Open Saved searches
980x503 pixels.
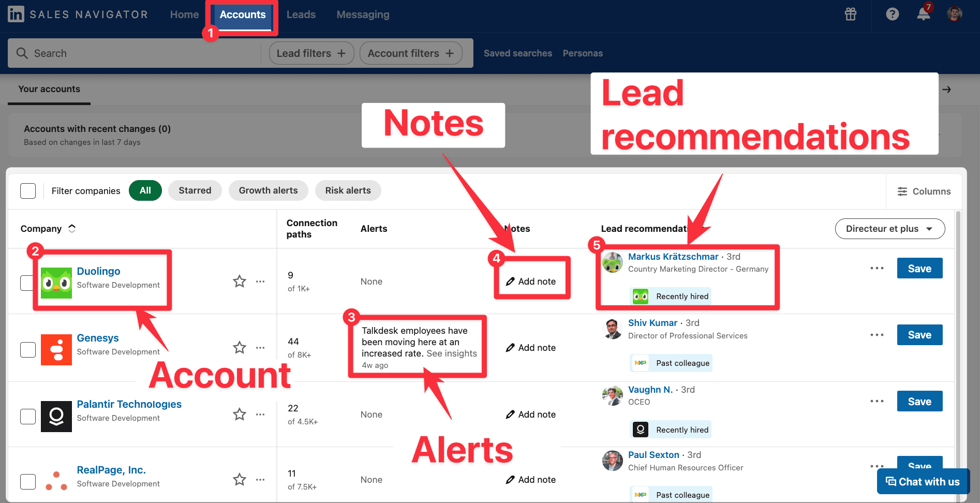tap(518, 53)
